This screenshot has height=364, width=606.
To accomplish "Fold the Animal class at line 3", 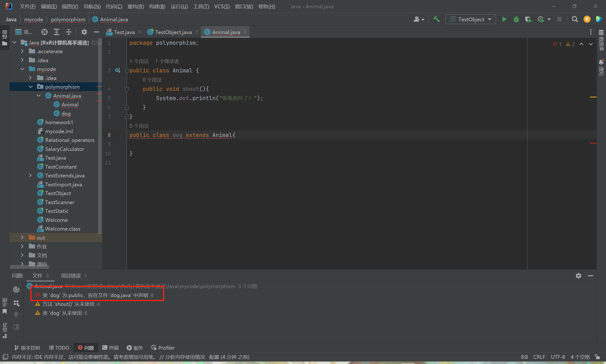I will (x=127, y=71).
